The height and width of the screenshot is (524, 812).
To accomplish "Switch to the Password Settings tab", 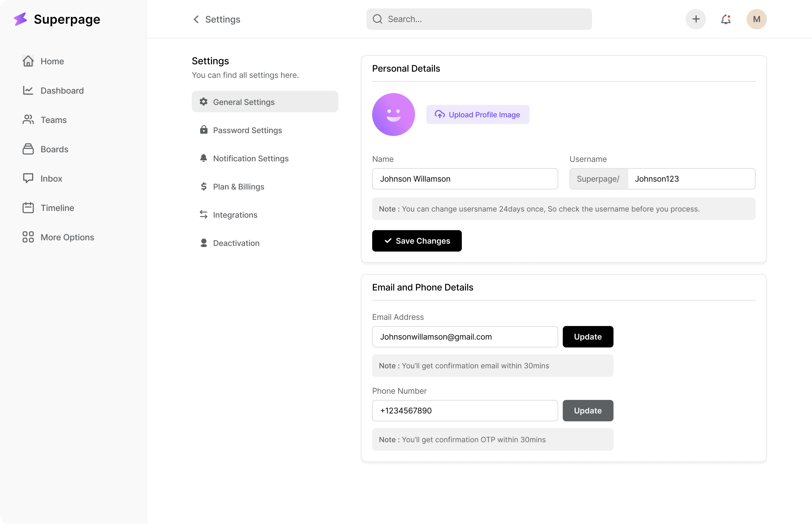I will pos(247,130).
